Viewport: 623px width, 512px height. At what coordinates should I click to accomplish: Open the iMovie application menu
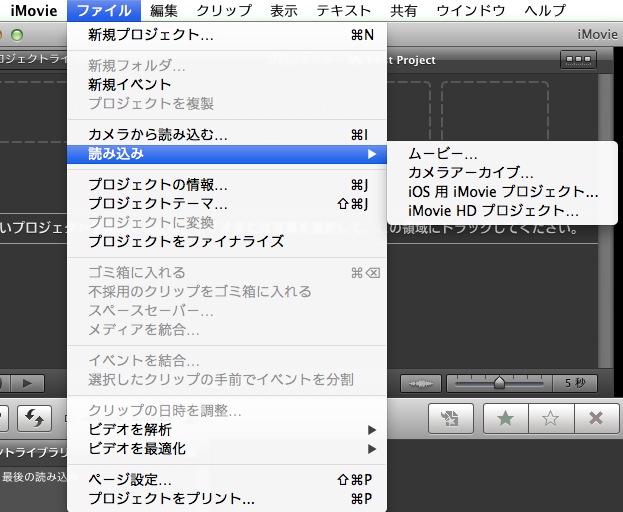[34, 10]
